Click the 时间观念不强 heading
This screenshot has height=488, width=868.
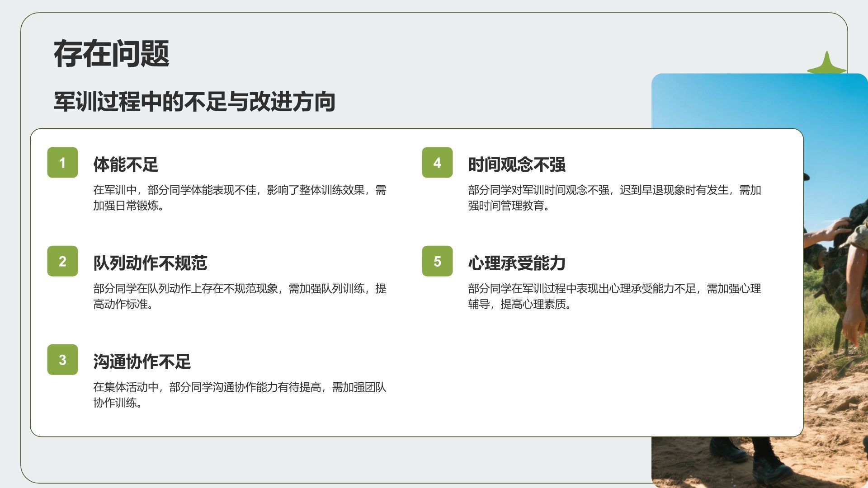click(517, 164)
